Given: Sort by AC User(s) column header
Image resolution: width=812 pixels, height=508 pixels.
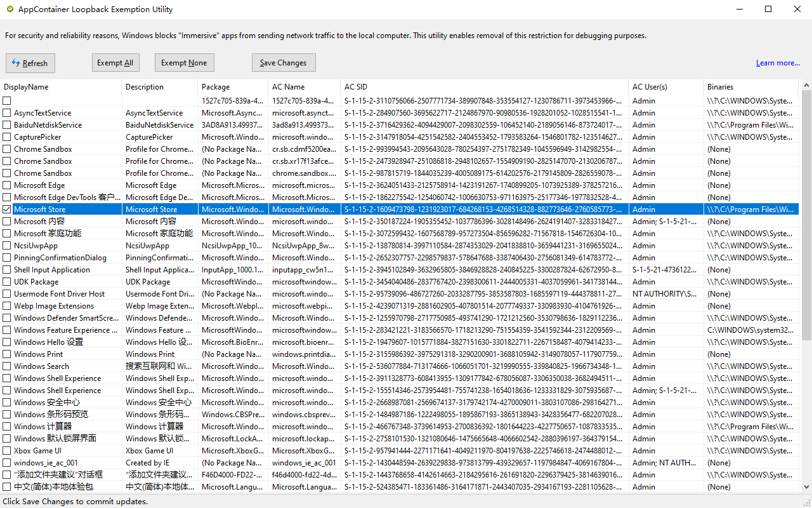Looking at the screenshot, I should [666, 87].
